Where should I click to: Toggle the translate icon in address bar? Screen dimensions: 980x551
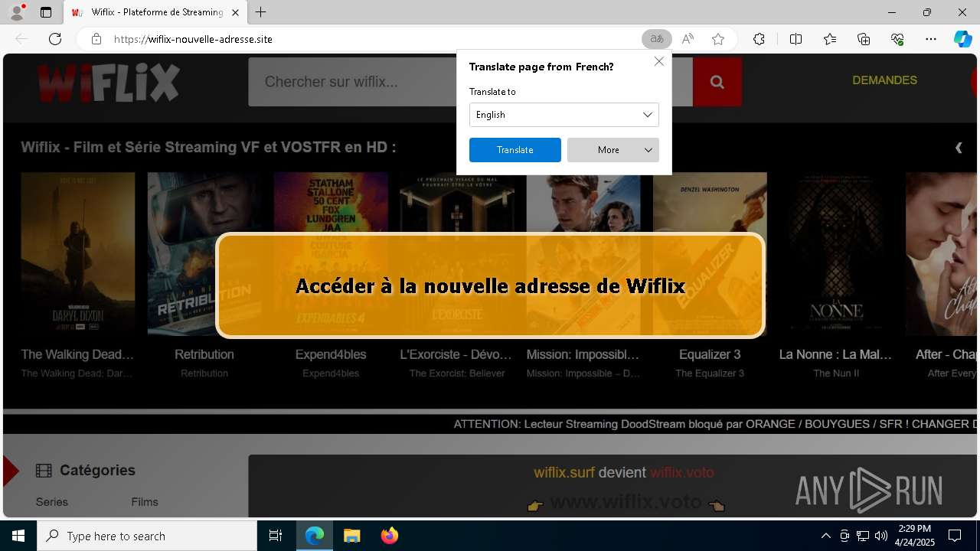(x=656, y=39)
